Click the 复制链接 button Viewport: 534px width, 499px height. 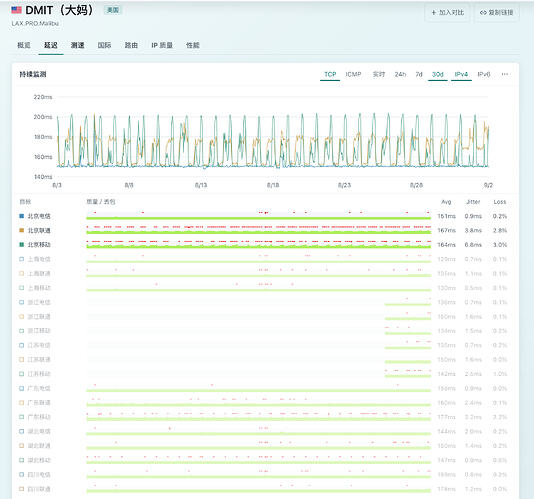click(x=496, y=13)
